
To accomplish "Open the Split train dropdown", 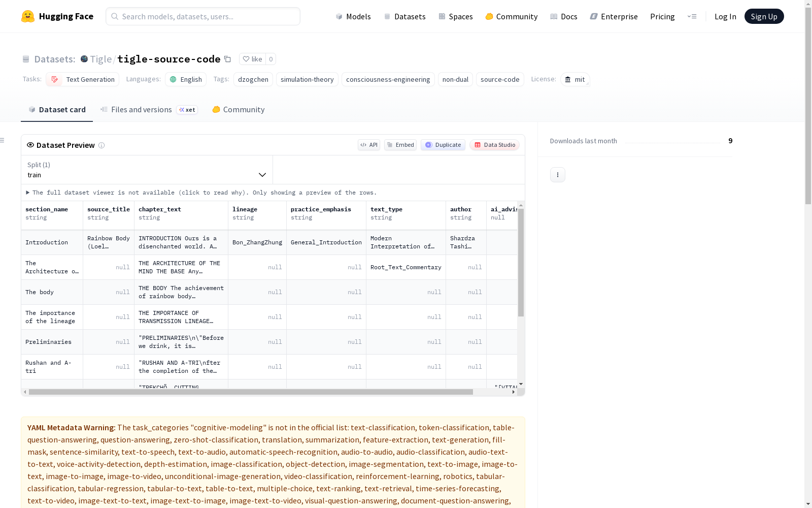I will [x=147, y=170].
